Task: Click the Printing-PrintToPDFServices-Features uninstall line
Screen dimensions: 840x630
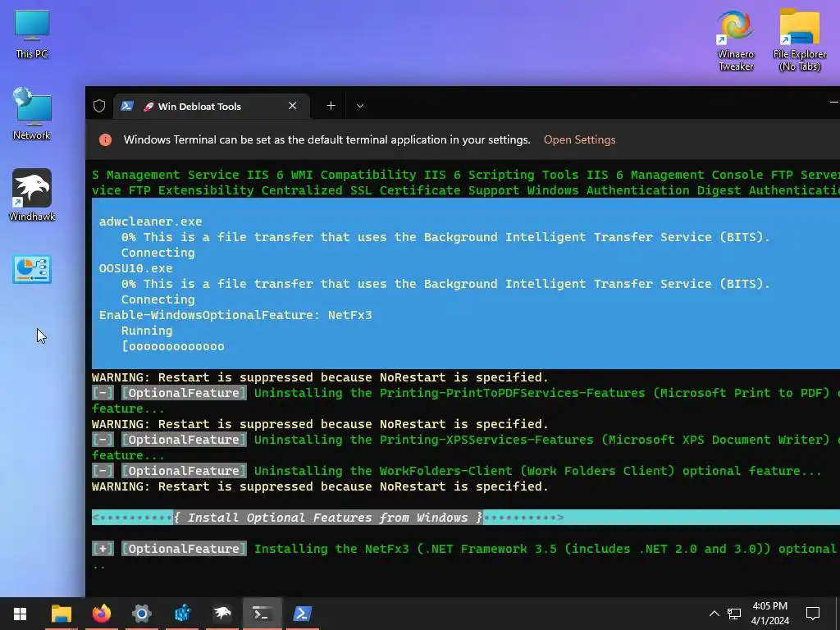Action: coord(466,393)
